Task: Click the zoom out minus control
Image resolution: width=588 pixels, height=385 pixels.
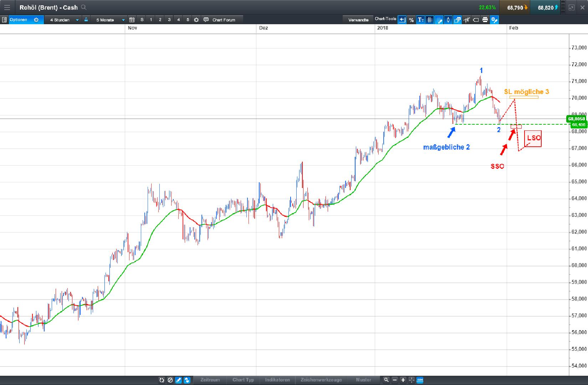Action: pyautogui.click(x=394, y=380)
